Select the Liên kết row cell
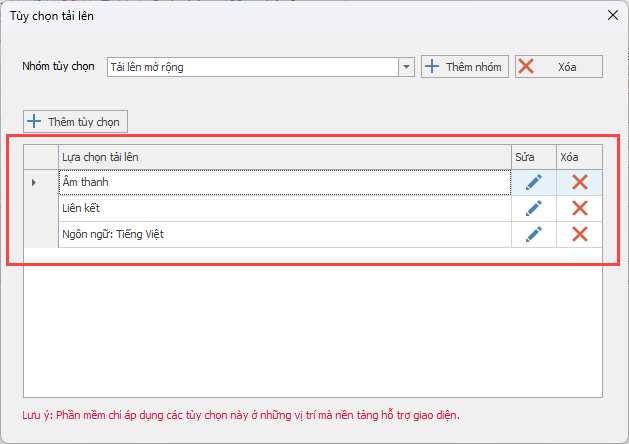Viewport: 629px width, 444px height. pos(284,208)
